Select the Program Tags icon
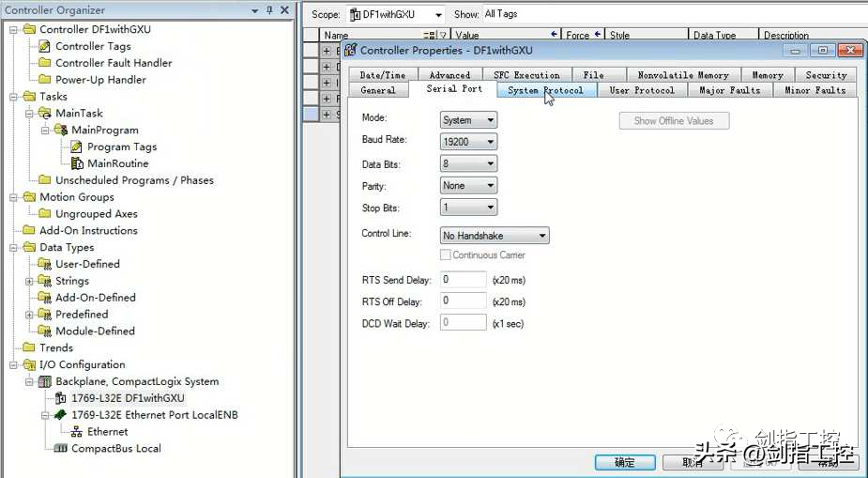 (x=77, y=146)
